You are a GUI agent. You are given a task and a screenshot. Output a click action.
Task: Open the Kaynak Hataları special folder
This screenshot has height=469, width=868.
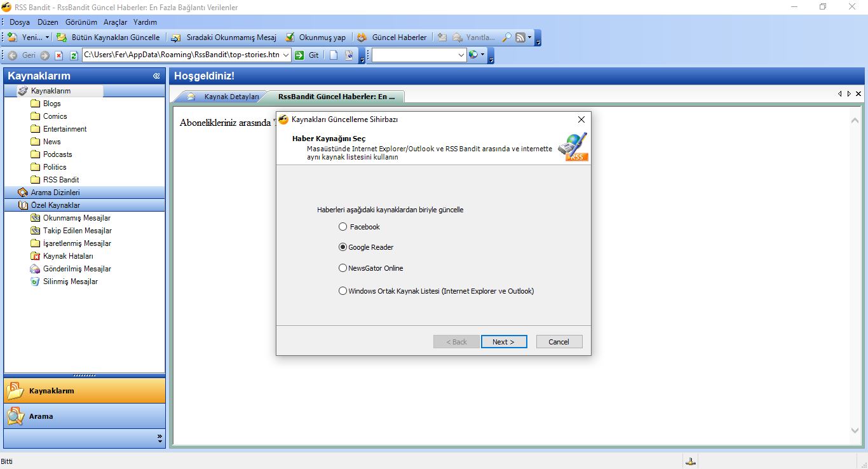click(68, 256)
